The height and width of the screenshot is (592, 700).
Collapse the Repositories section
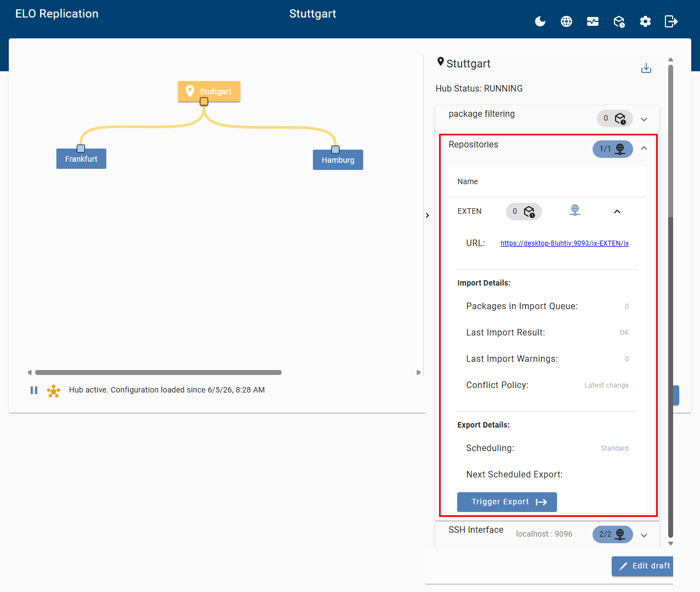coord(644,149)
